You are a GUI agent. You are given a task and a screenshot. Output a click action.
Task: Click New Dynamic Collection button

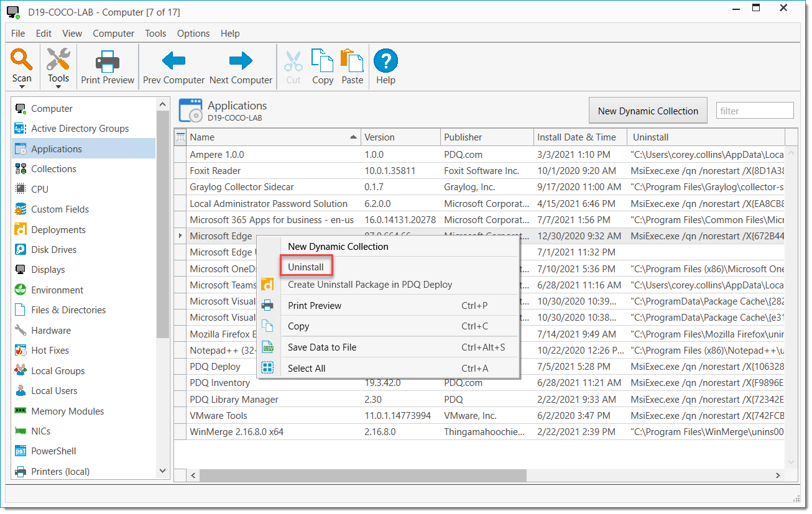click(x=648, y=111)
